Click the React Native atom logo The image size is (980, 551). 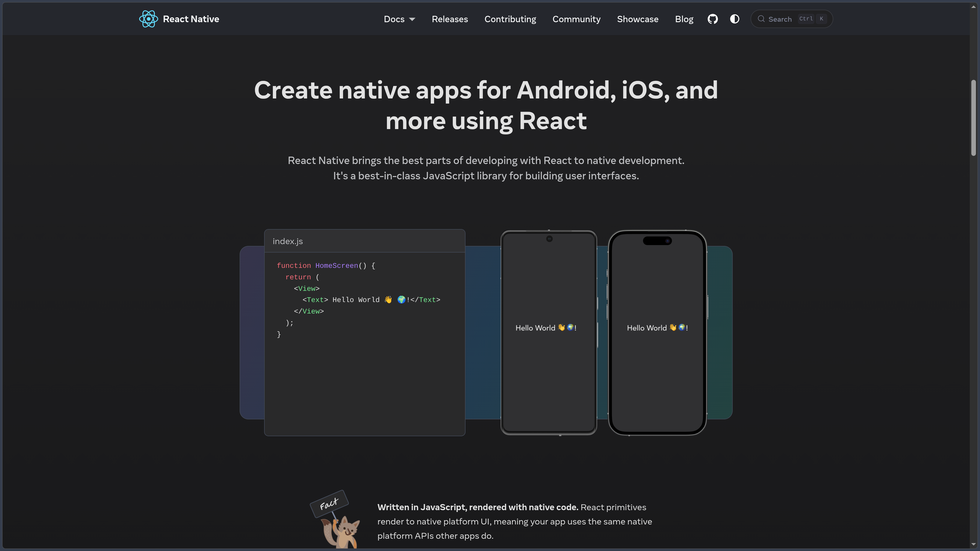(148, 19)
